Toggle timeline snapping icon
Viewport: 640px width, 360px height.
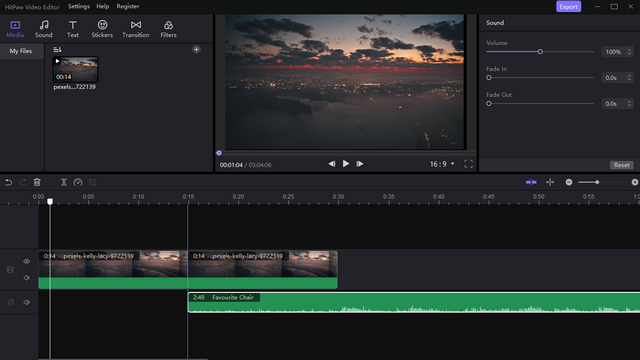coord(531,182)
